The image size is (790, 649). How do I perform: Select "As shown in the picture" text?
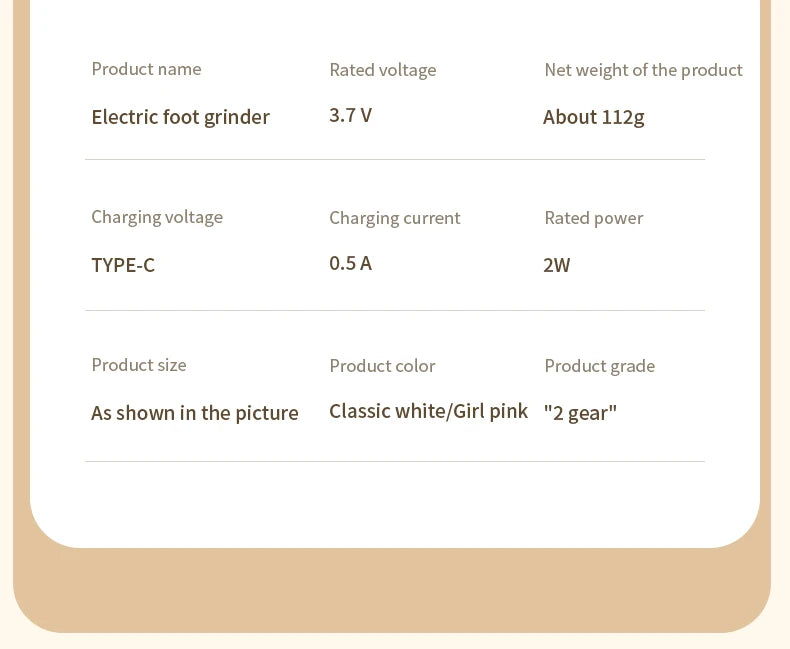195,413
